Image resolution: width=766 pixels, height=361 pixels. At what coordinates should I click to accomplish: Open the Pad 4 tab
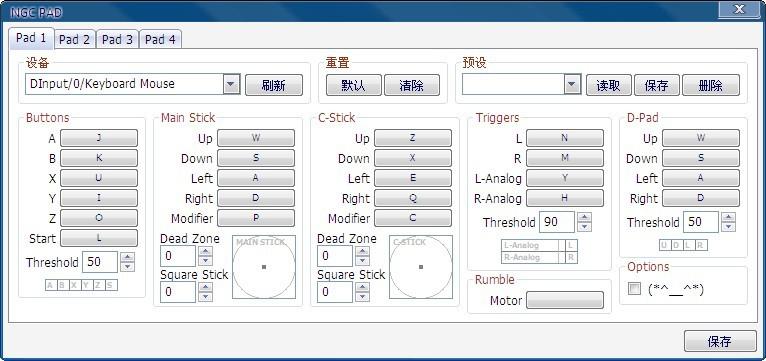(160, 40)
